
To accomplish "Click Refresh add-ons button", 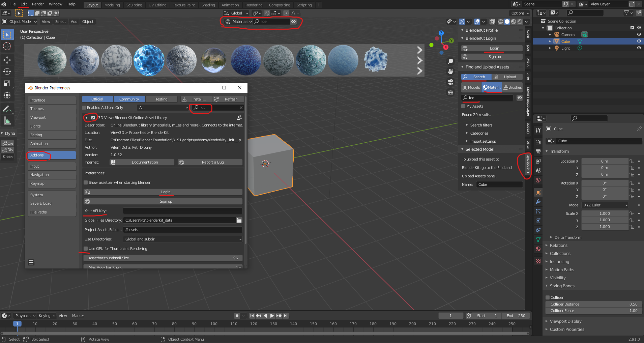I will click(228, 99).
